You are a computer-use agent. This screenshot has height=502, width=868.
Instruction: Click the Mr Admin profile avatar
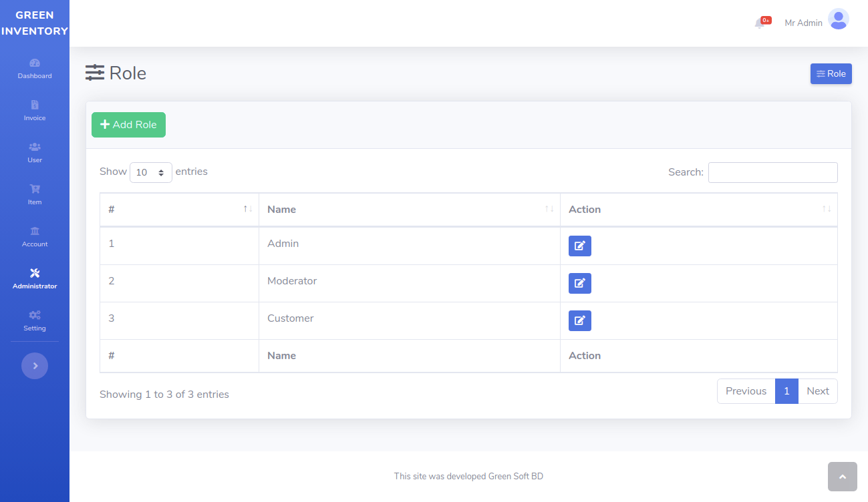point(838,19)
